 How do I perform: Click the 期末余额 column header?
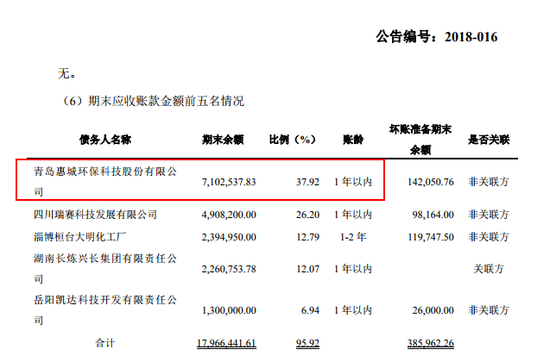(x=223, y=140)
